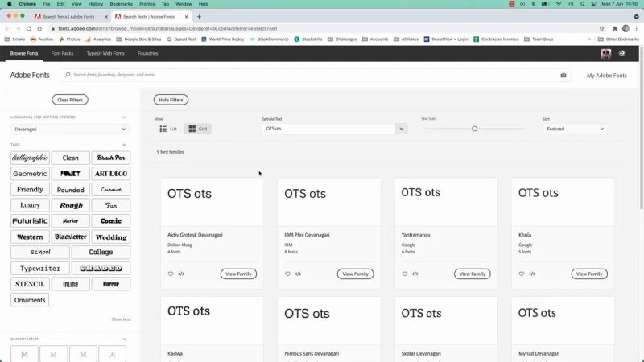The height and width of the screenshot is (362, 644).
Task: Bookmark this page with the star icon
Action: tap(601, 28)
